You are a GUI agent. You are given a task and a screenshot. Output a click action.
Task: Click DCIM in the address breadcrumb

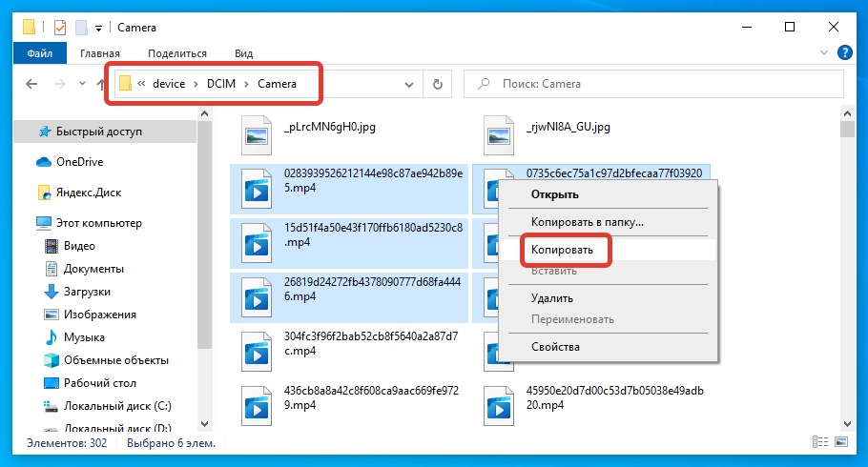[224, 84]
